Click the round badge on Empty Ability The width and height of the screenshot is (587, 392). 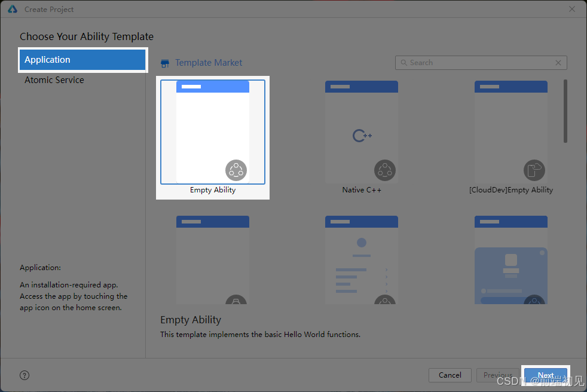236,170
